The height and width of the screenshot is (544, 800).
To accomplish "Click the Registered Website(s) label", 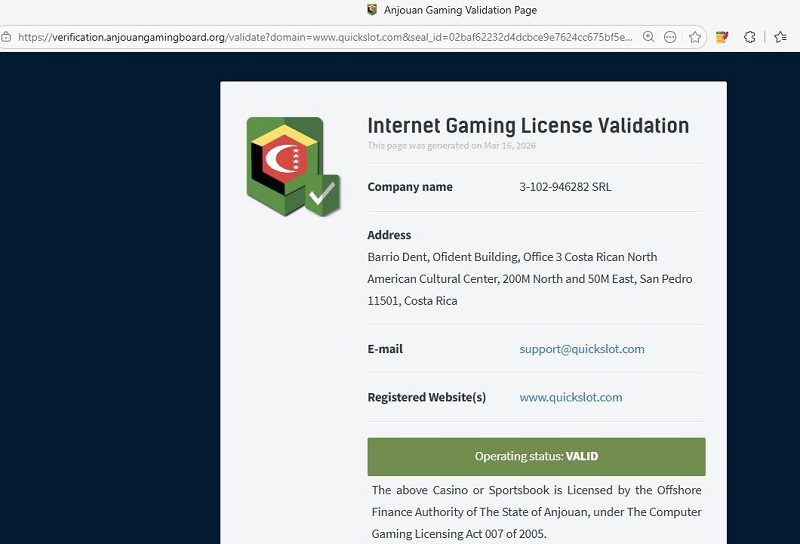I will (427, 397).
